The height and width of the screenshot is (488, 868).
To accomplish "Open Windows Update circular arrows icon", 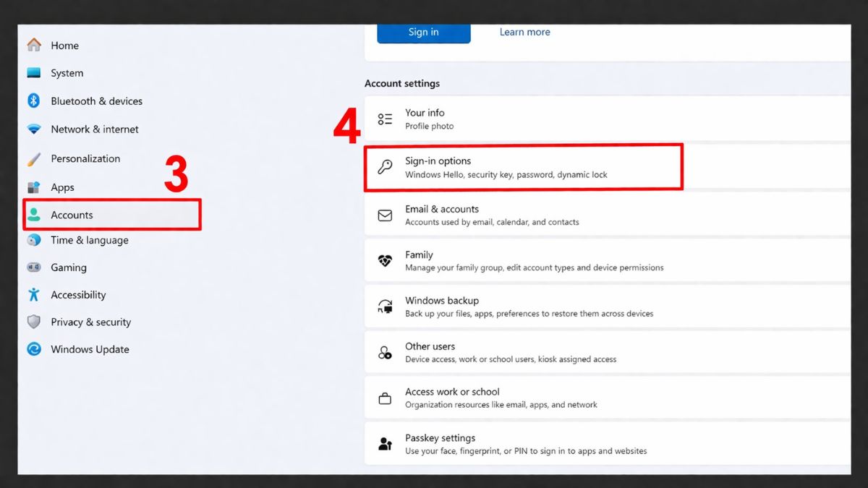I will [x=33, y=349].
